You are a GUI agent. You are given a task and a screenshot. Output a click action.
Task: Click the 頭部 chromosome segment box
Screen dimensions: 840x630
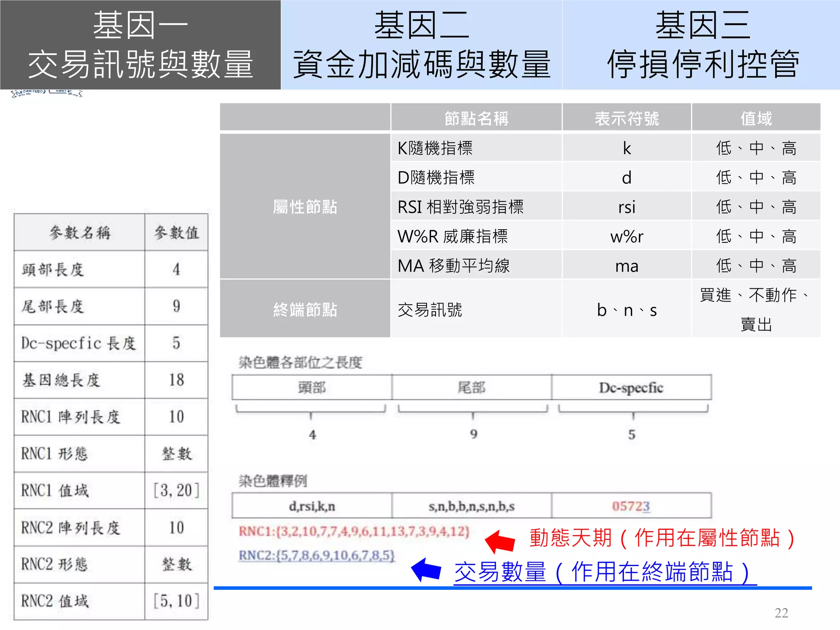pyautogui.click(x=312, y=387)
